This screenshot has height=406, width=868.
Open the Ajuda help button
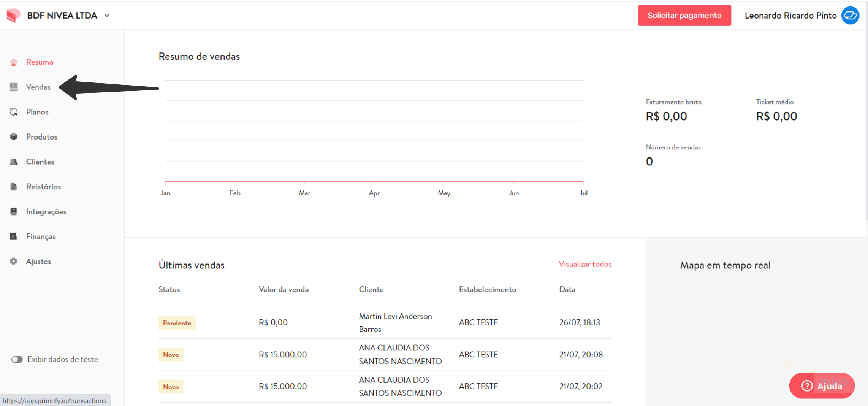coord(822,386)
